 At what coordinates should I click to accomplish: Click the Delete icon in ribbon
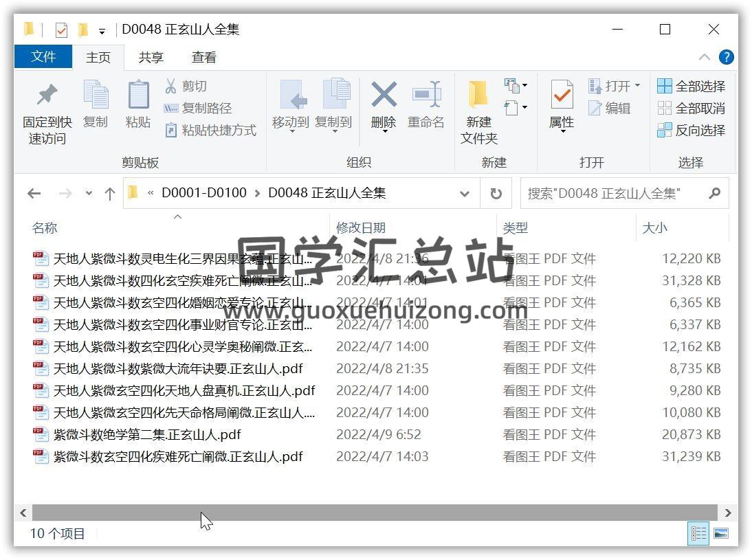(383, 96)
